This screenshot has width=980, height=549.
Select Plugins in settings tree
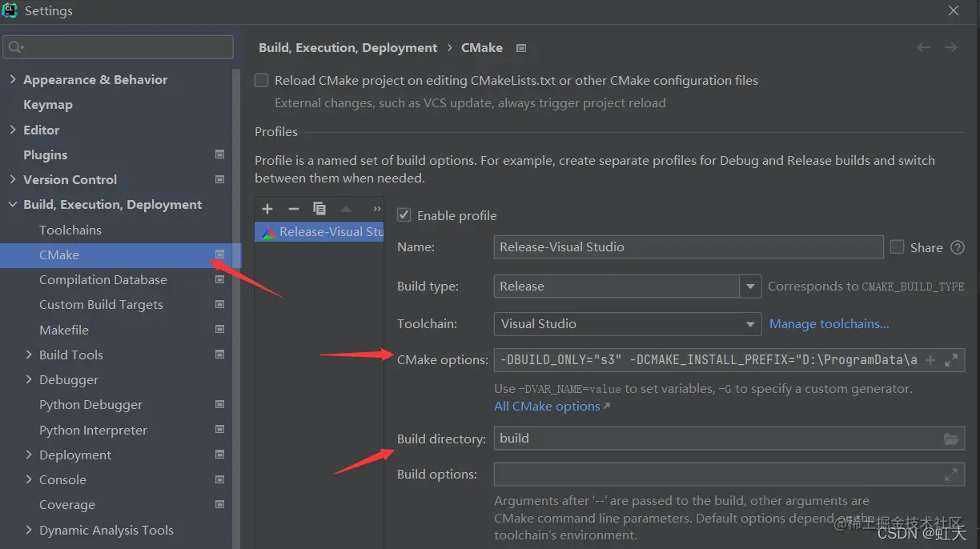point(46,154)
